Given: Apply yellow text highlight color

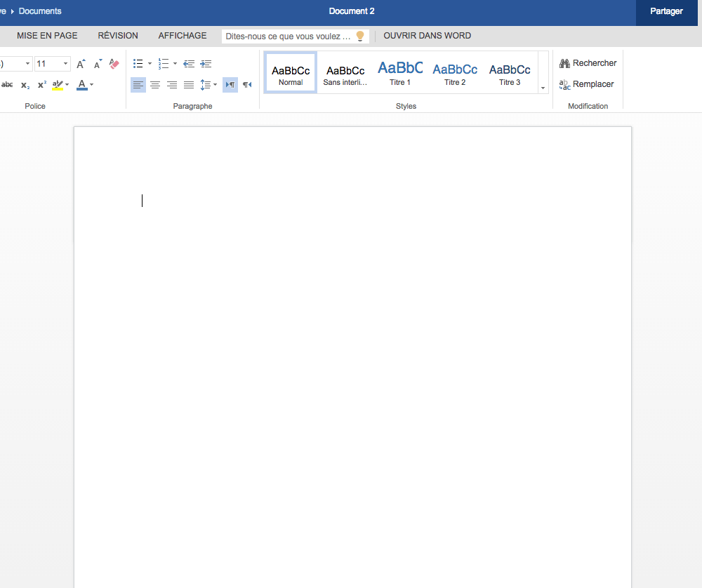Looking at the screenshot, I should pos(58,85).
